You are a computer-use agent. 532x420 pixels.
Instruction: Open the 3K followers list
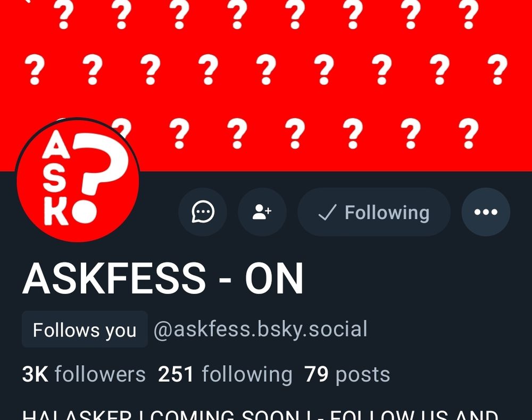click(84, 374)
